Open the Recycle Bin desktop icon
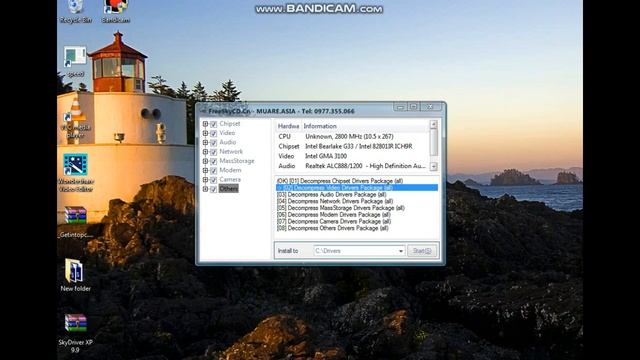 [76, 11]
